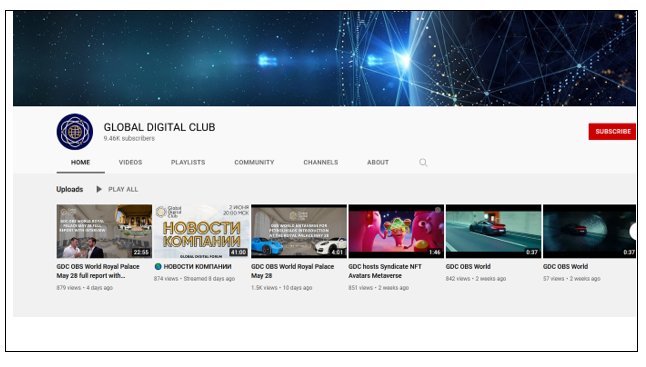The height and width of the screenshot is (367, 646).
Task: Open the 22:55 Royal Palace report thumbnail
Action: pyautogui.click(x=104, y=231)
